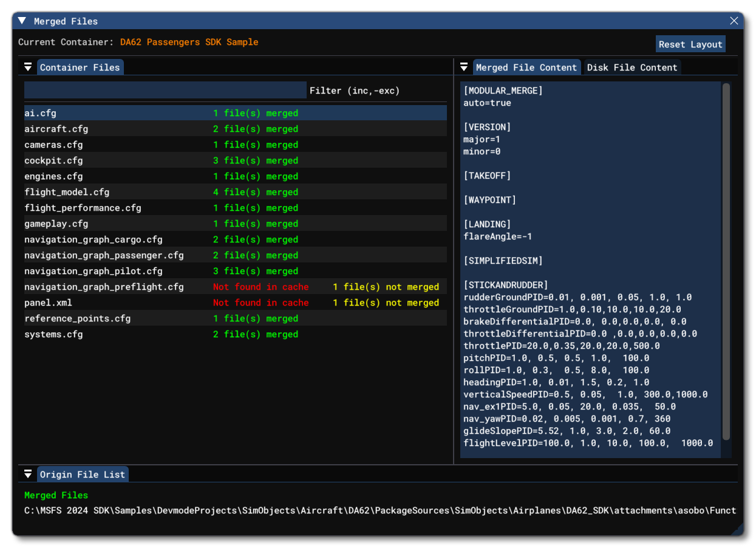
Task: Switch to the Disk File Content tab
Action: coord(632,67)
